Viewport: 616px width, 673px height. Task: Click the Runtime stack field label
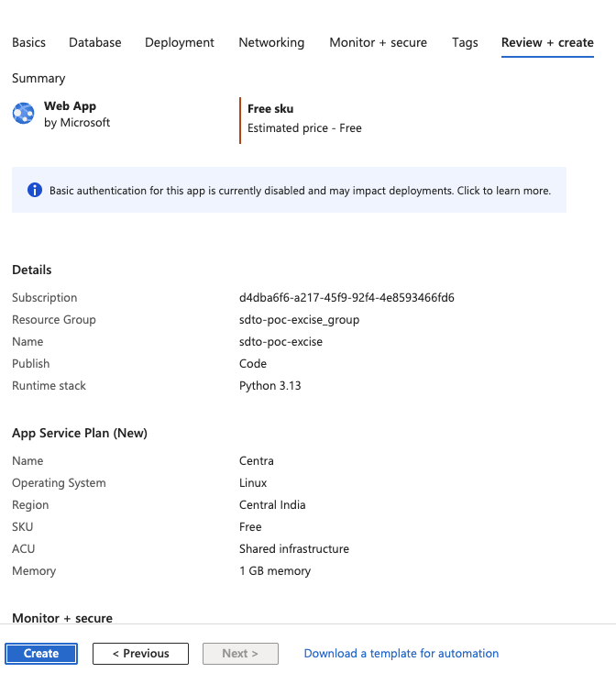click(x=49, y=385)
